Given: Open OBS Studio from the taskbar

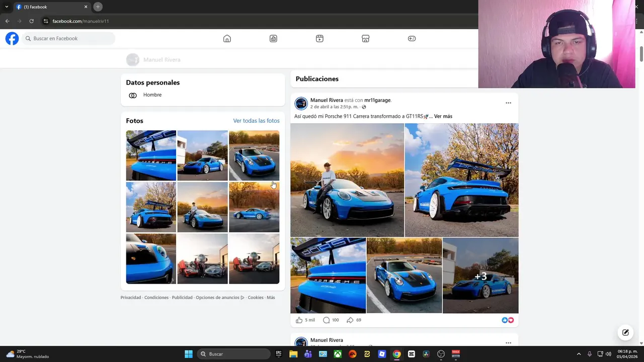Looking at the screenshot, I should (x=441, y=354).
